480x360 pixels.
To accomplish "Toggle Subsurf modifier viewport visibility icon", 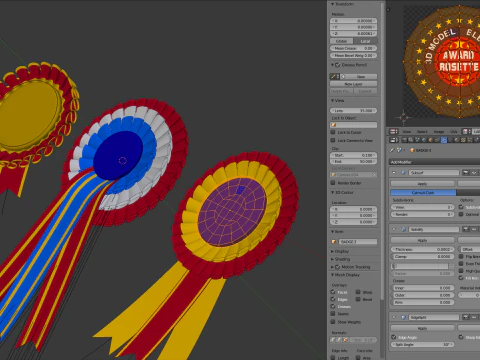I will coord(474,173).
